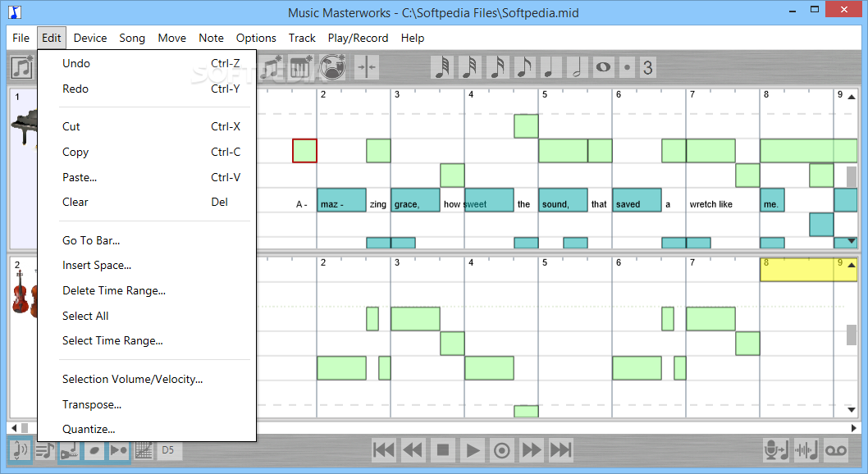
Task: Click the D5 note indicator
Action: (x=168, y=450)
